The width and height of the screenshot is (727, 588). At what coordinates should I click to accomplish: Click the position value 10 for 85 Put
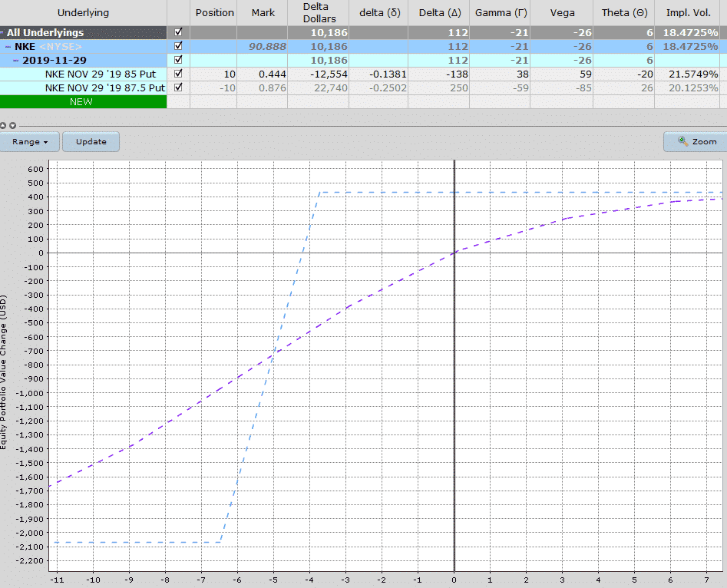coord(230,74)
